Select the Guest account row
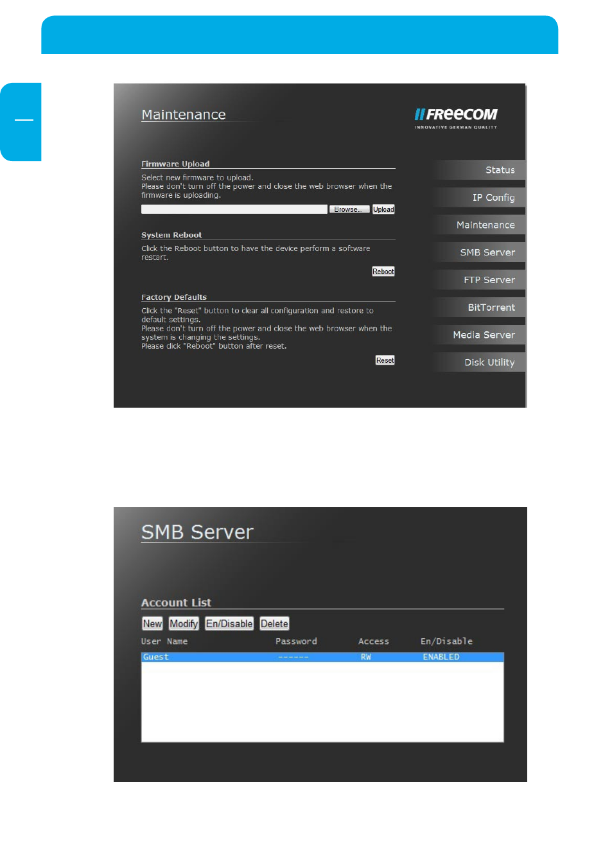The width and height of the screenshot is (612, 868). [322, 657]
